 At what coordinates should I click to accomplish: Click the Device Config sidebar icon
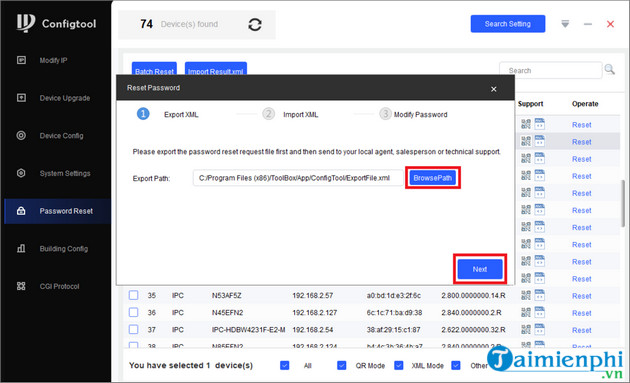(x=21, y=135)
